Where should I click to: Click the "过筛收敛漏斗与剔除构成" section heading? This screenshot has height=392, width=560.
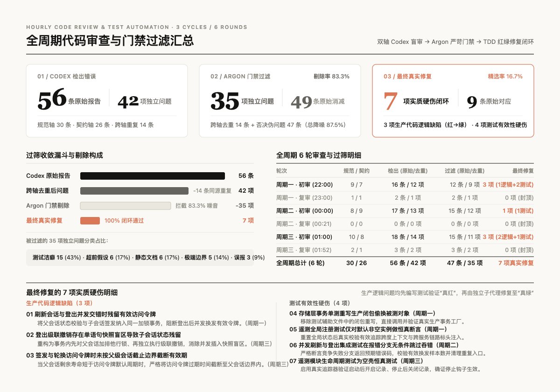point(65,155)
